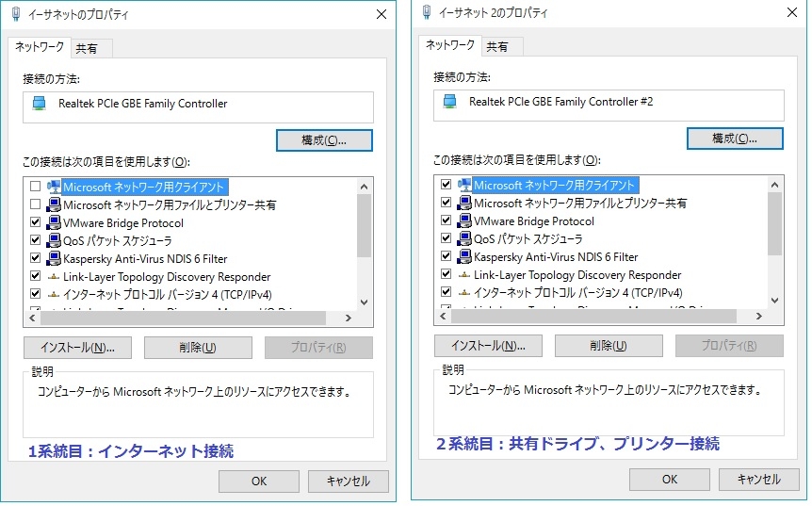Click the VMware Bridge Protocol icon in イーサネット window
This screenshot has height=506, width=812.
point(54,222)
